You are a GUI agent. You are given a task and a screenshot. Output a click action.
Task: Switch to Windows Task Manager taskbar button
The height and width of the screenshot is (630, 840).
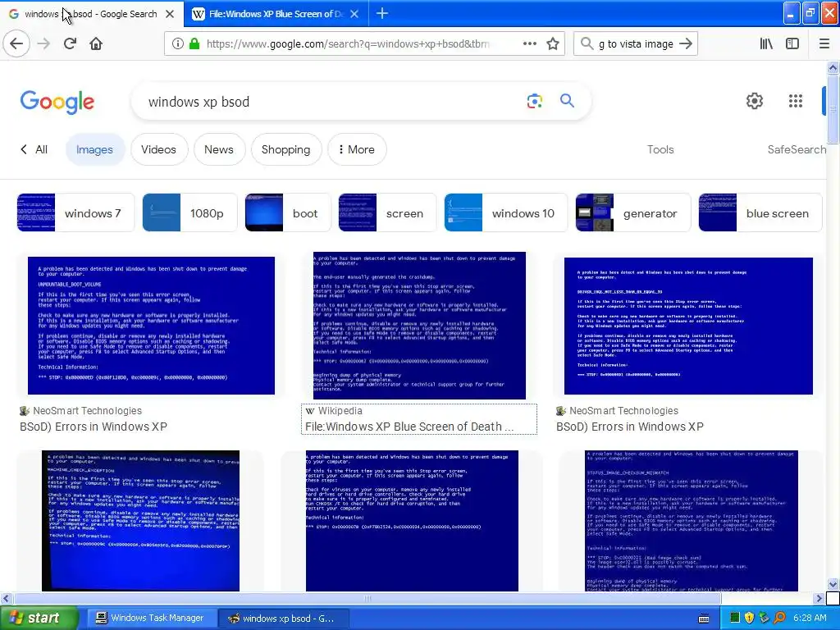[x=150, y=619]
